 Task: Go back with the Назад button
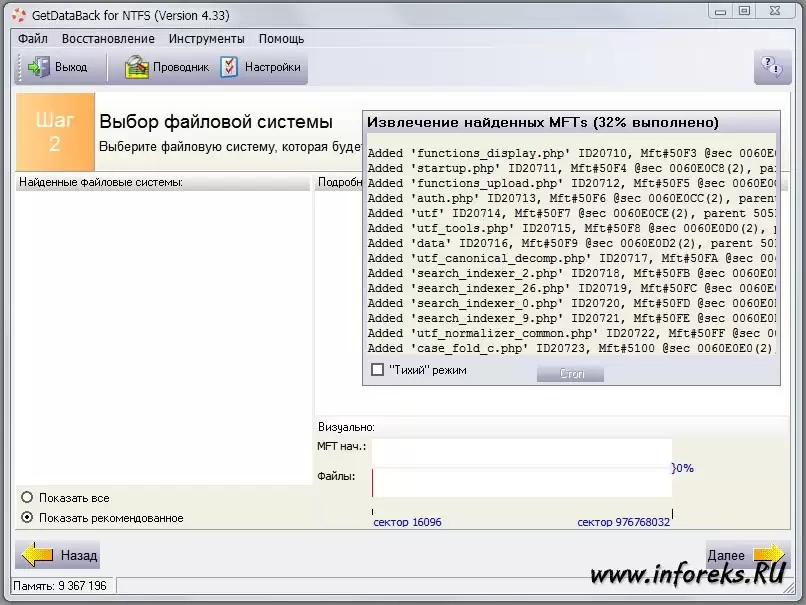pos(58,555)
